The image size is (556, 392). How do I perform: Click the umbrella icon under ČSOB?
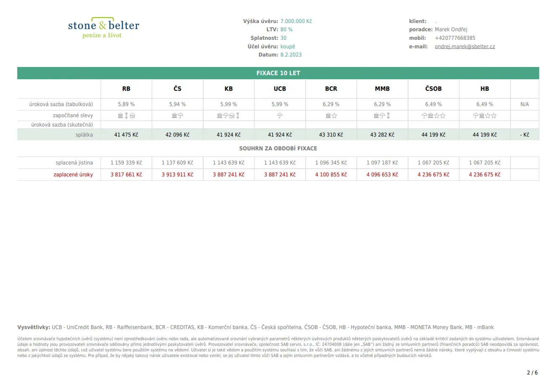[424, 116]
